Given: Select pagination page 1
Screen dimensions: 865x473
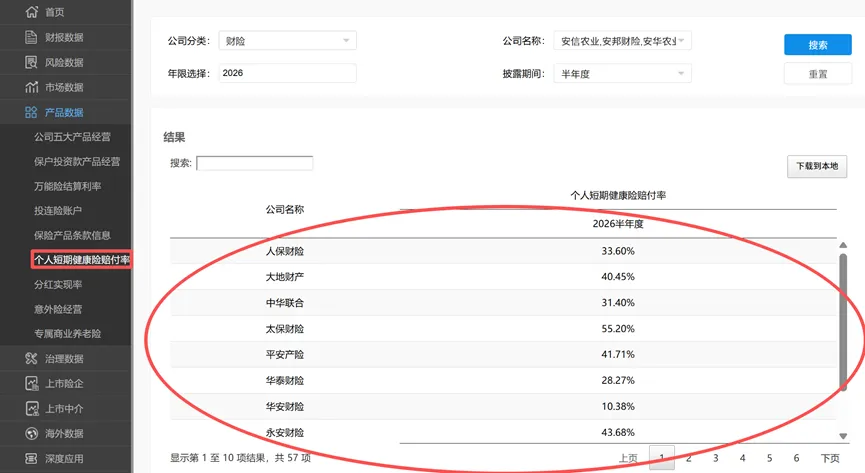Looking at the screenshot, I should point(662,458).
